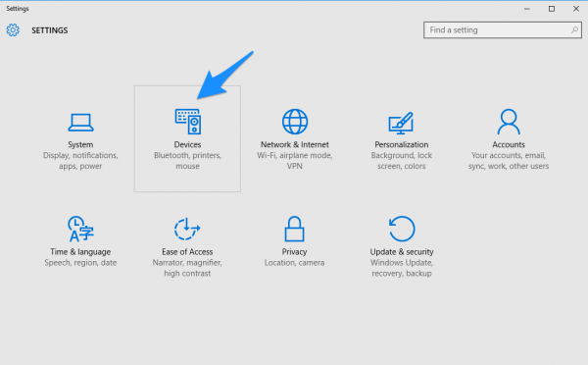Open the Update & security circular arrow icon

point(402,229)
